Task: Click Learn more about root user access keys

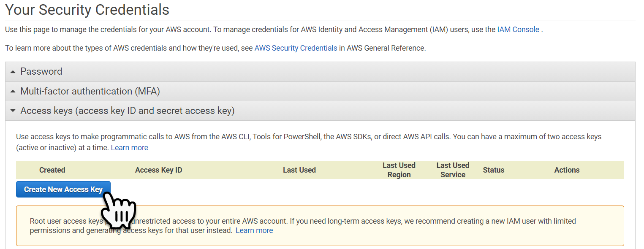Action: coord(254,230)
